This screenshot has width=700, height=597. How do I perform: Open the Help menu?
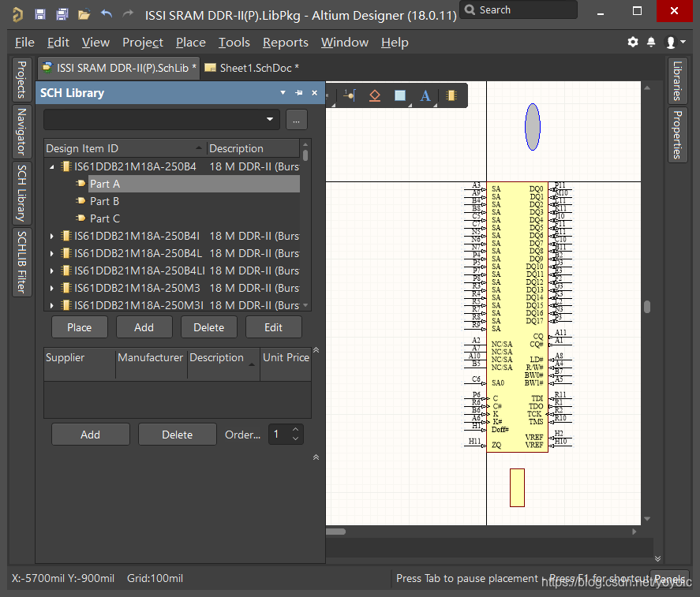click(x=395, y=43)
